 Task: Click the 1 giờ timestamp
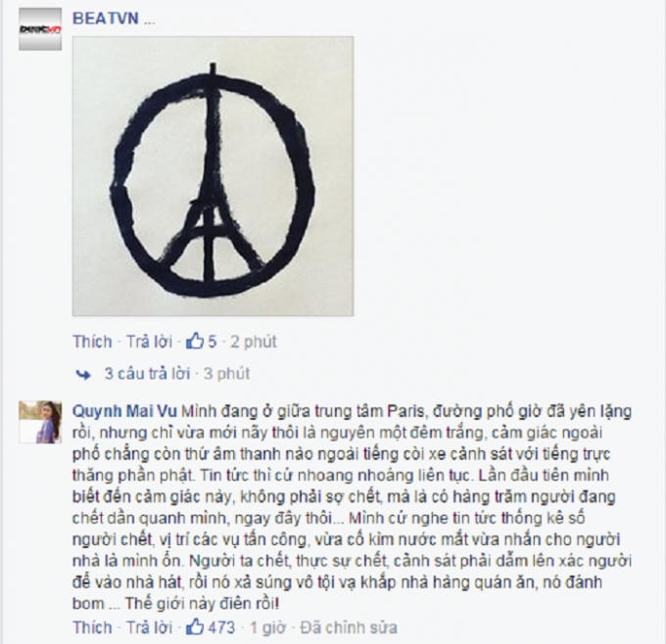coord(267,627)
